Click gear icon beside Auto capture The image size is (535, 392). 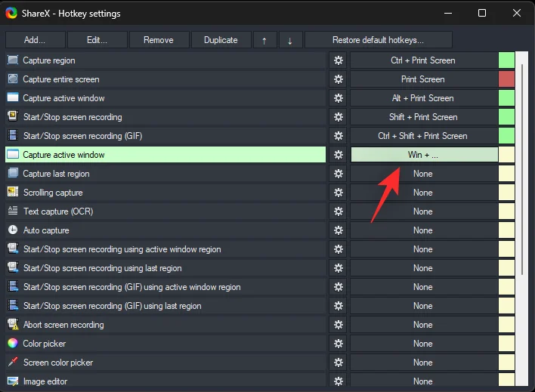point(338,230)
